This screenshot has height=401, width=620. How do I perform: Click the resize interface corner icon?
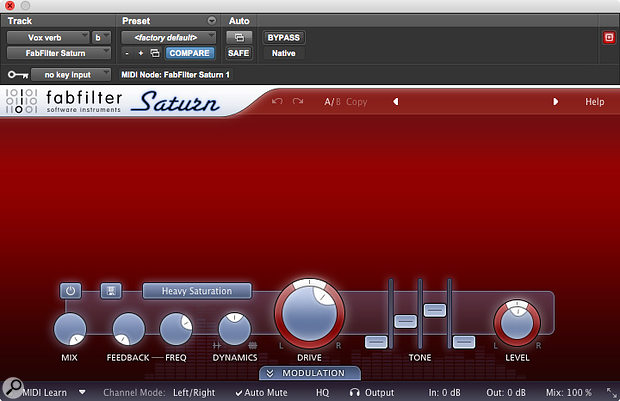click(x=612, y=393)
